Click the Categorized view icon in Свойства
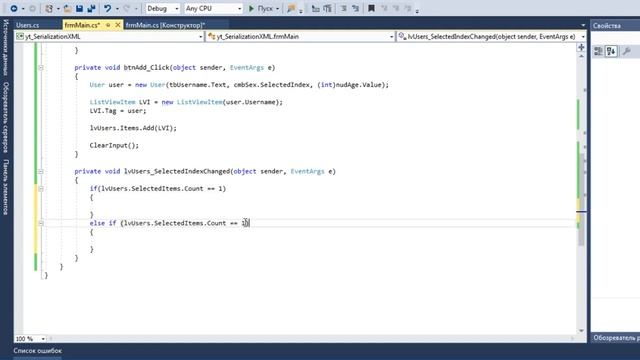640x360 pixels. pyautogui.click(x=598, y=51)
